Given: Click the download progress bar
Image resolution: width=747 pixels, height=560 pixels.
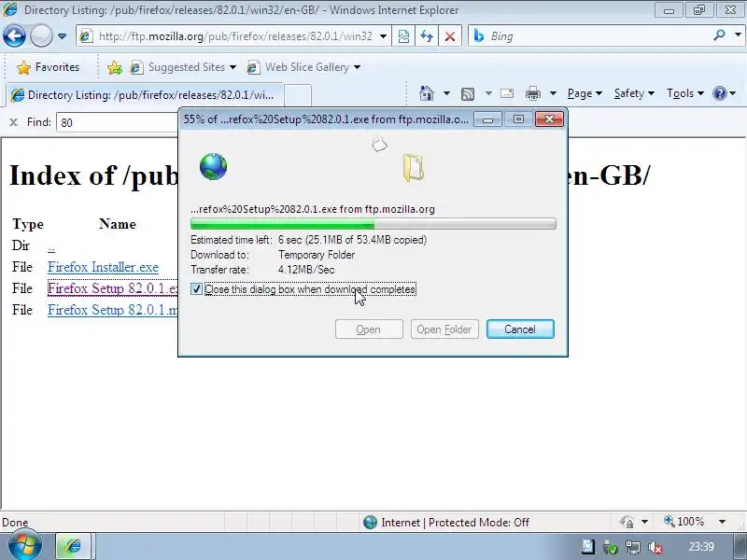Looking at the screenshot, I should [x=373, y=224].
